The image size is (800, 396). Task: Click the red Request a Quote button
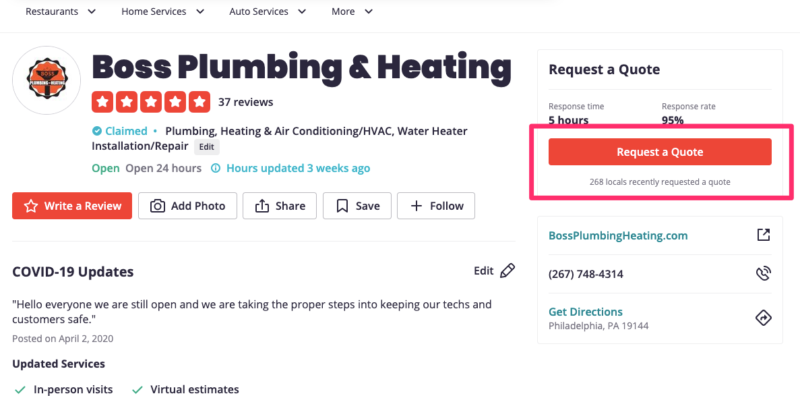pos(660,152)
